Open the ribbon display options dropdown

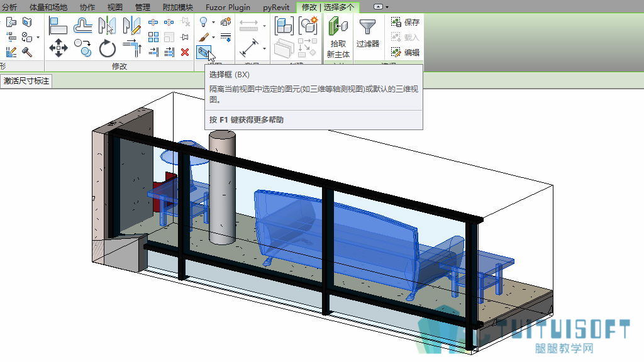coord(387,8)
